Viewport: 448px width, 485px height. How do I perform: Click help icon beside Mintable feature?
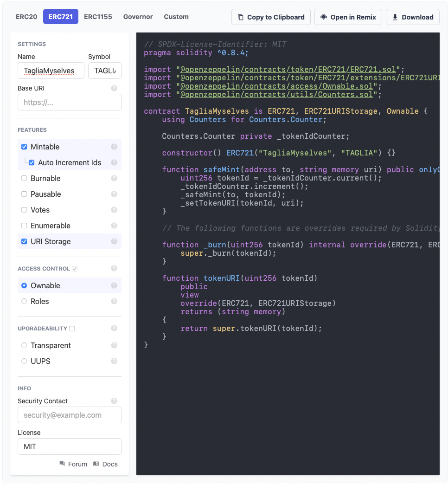click(x=114, y=147)
